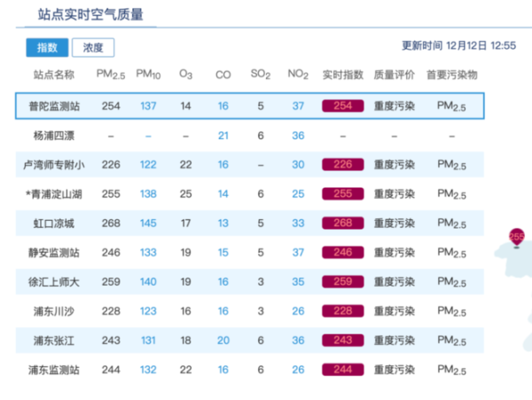The width and height of the screenshot is (532, 400).
Task: Click the NO2 column header
Action: pyautogui.click(x=298, y=75)
